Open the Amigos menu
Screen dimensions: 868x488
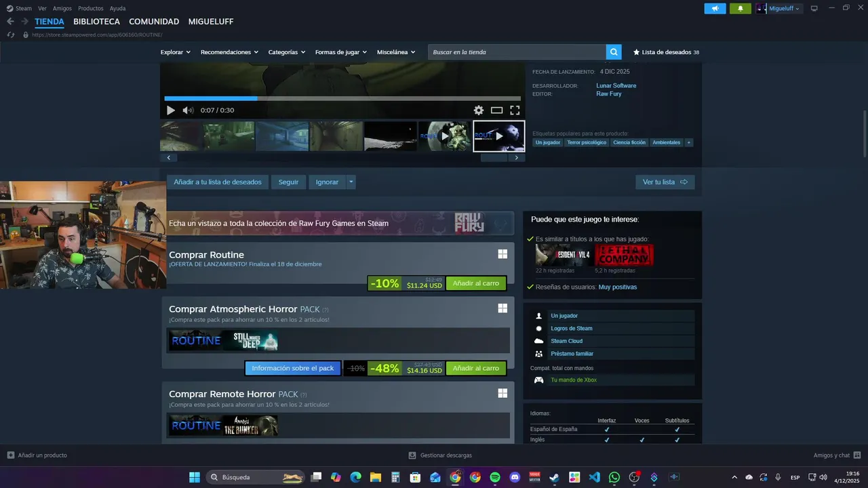[62, 8]
